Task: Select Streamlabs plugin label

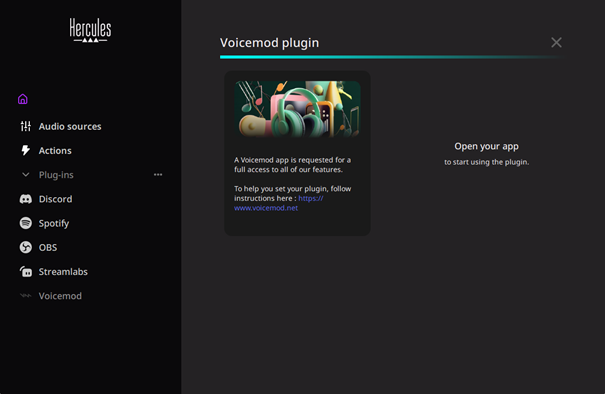Action: pos(63,272)
